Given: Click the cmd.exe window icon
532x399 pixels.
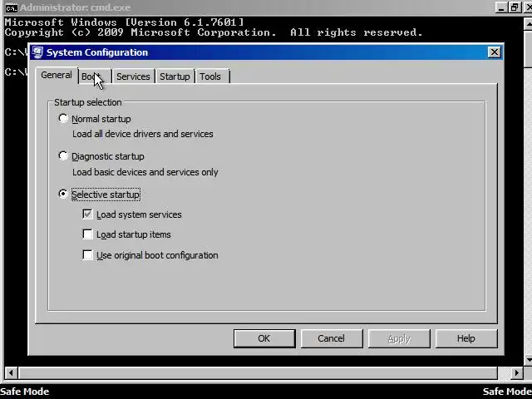Looking at the screenshot, I should pyautogui.click(x=11, y=7).
